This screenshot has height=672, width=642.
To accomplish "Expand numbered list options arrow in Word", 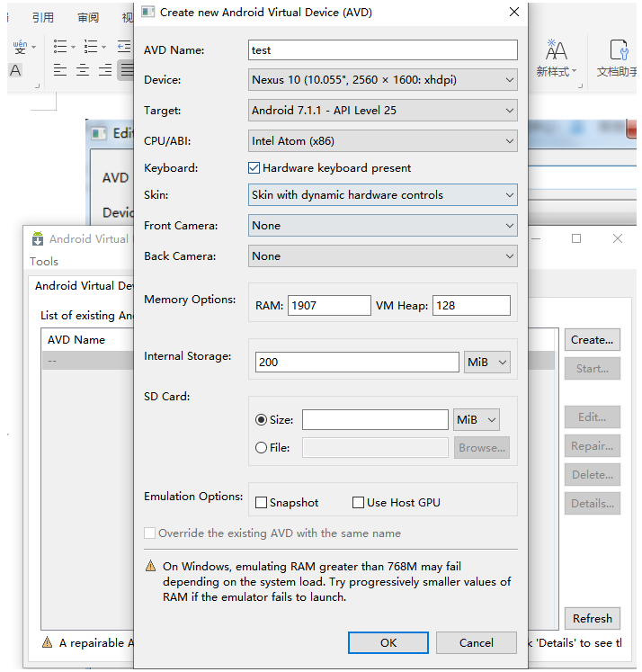I will tap(103, 47).
